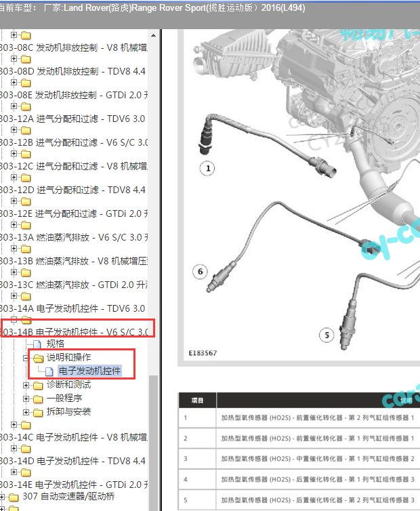The height and width of the screenshot is (511, 420).
Task: Click the tree panel scrollbar thumb
Action: [153, 443]
